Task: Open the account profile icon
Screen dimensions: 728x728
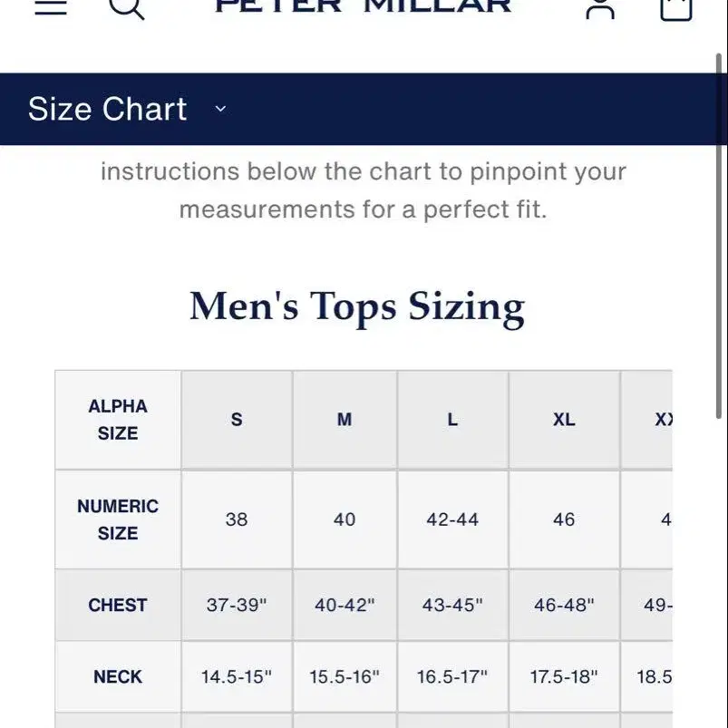Action: click(x=600, y=8)
